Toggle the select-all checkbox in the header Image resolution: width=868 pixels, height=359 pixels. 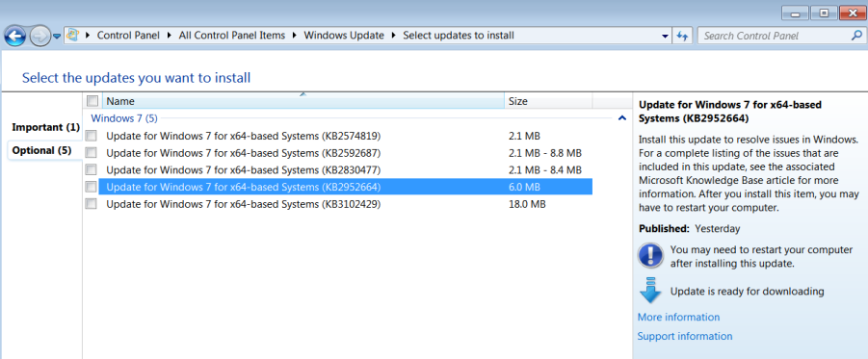[x=93, y=101]
